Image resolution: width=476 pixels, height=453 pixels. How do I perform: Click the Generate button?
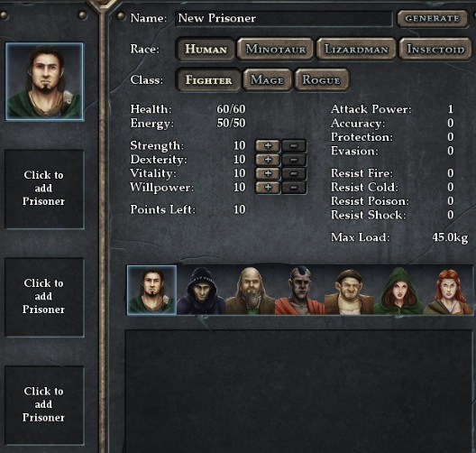click(x=433, y=19)
